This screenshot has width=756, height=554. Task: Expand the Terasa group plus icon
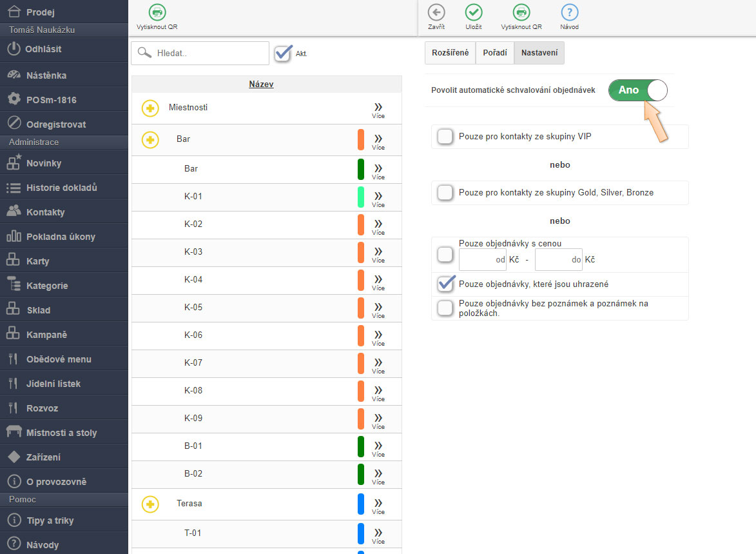[150, 504]
